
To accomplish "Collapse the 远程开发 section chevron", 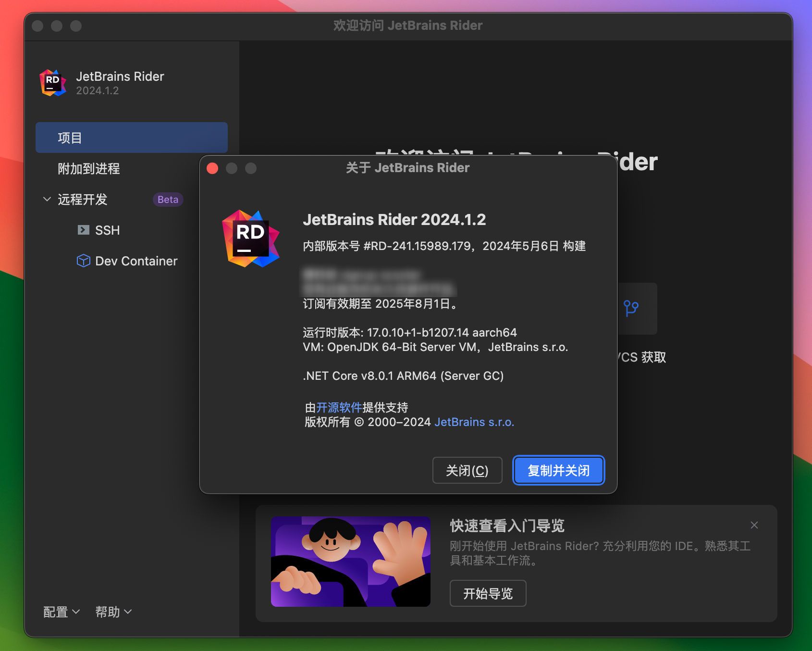I will pyautogui.click(x=47, y=199).
